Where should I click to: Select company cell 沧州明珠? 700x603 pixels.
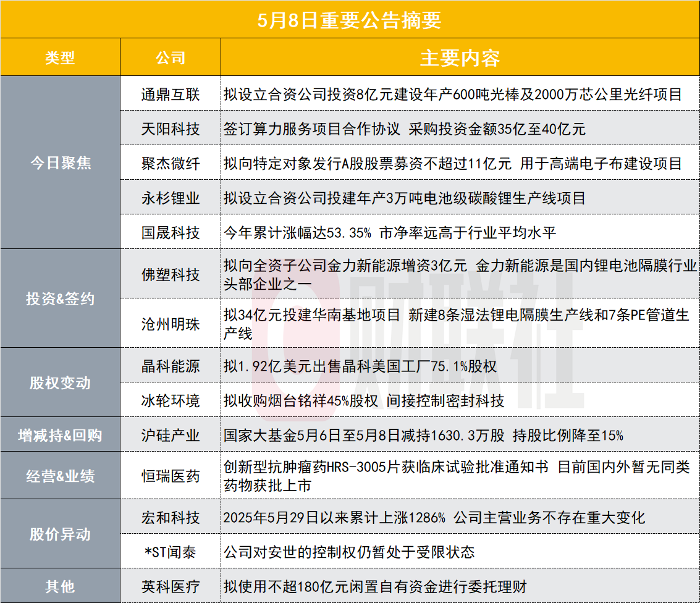click(x=171, y=324)
